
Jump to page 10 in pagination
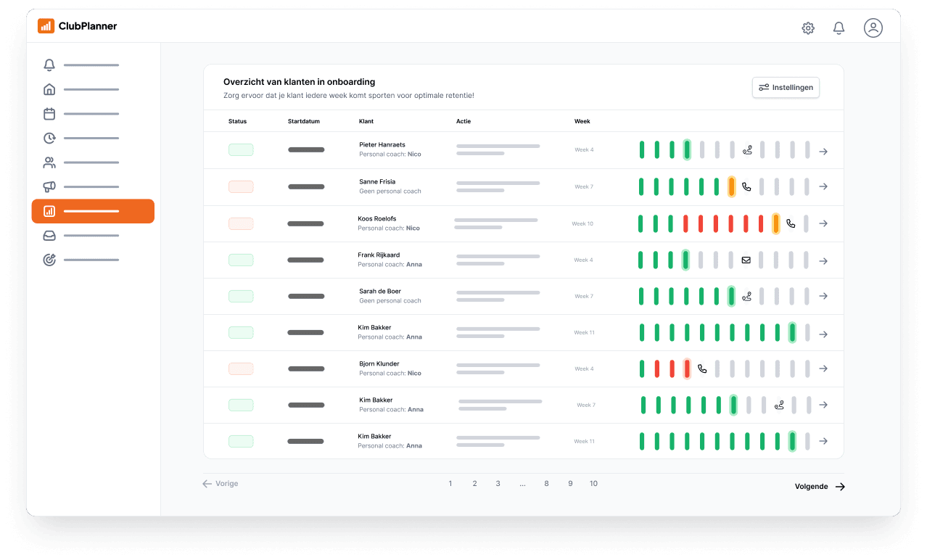tap(593, 484)
